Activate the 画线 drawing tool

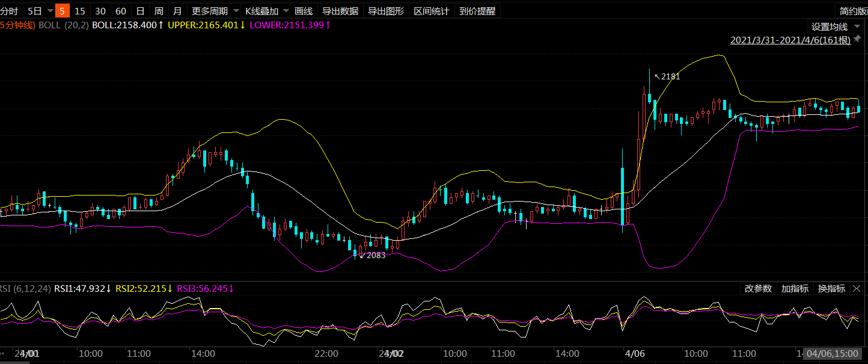coord(304,11)
